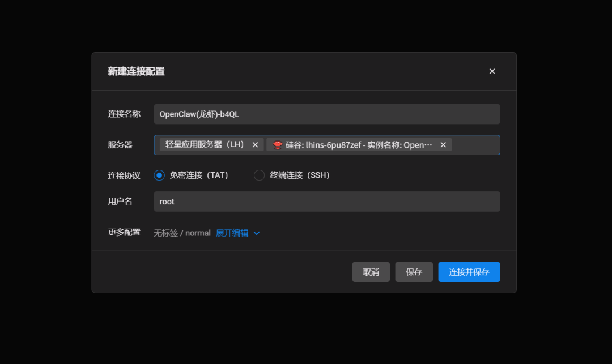Open the 服务器 selector's empty area
This screenshot has width=612, height=364.
pyautogui.click(x=475, y=145)
